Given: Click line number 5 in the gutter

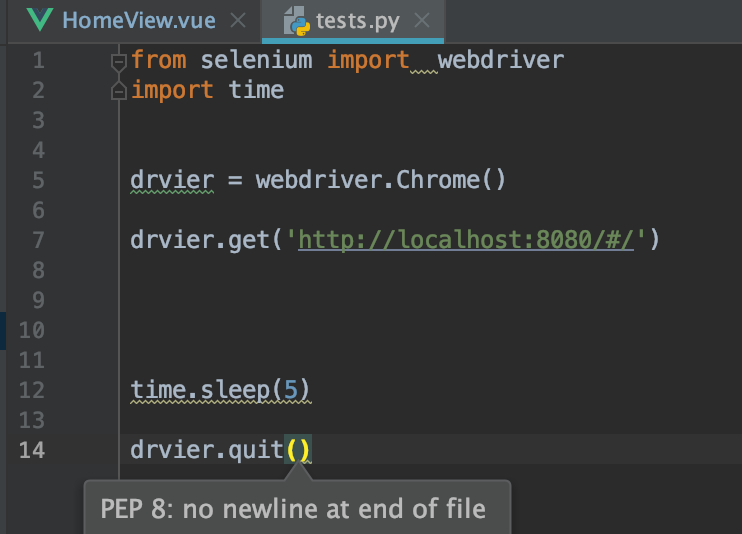Looking at the screenshot, I should pyautogui.click(x=38, y=180).
